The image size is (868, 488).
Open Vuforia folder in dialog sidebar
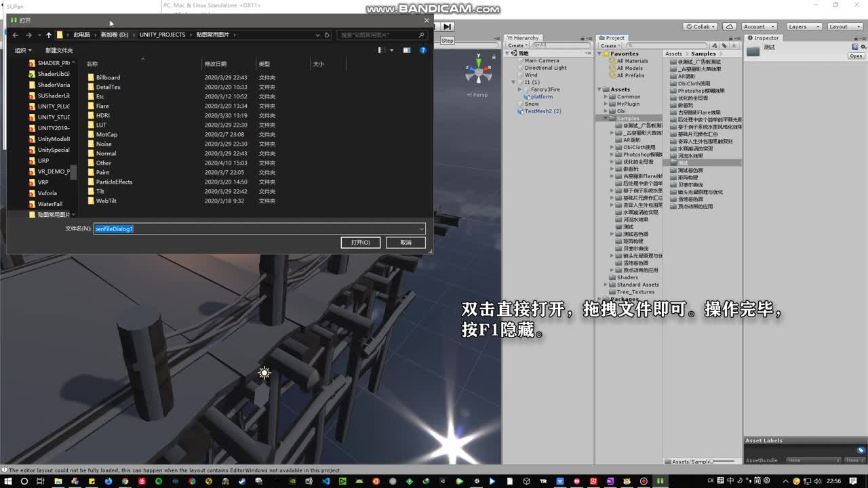tap(47, 193)
